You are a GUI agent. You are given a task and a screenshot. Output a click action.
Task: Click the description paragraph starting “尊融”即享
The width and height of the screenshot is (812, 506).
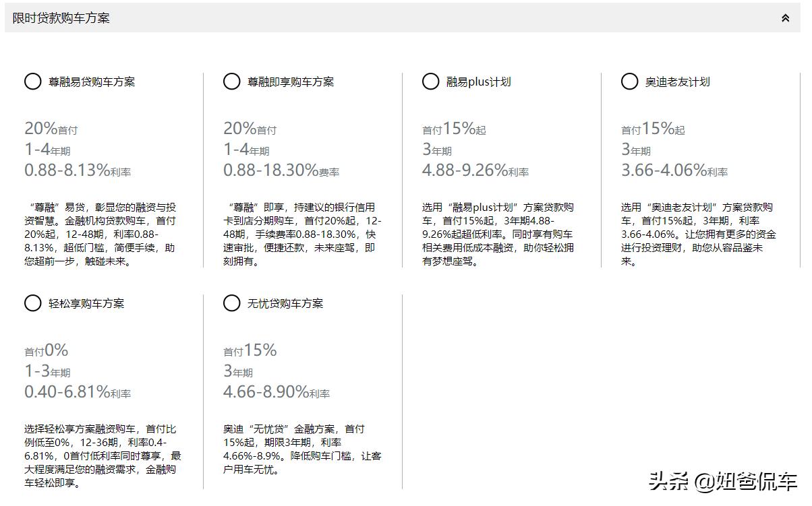tap(302, 234)
